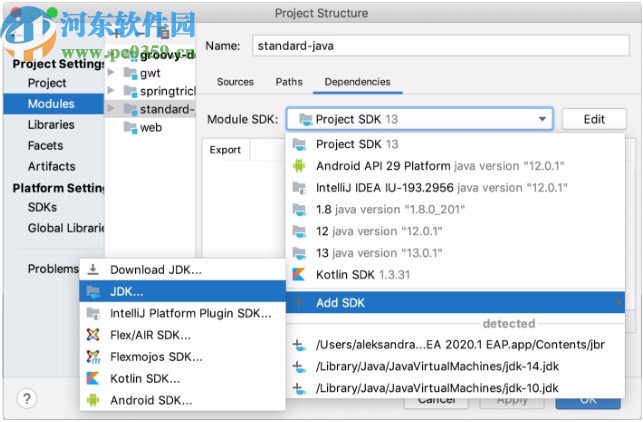Open Global Libraries in the sidebar

(66, 228)
